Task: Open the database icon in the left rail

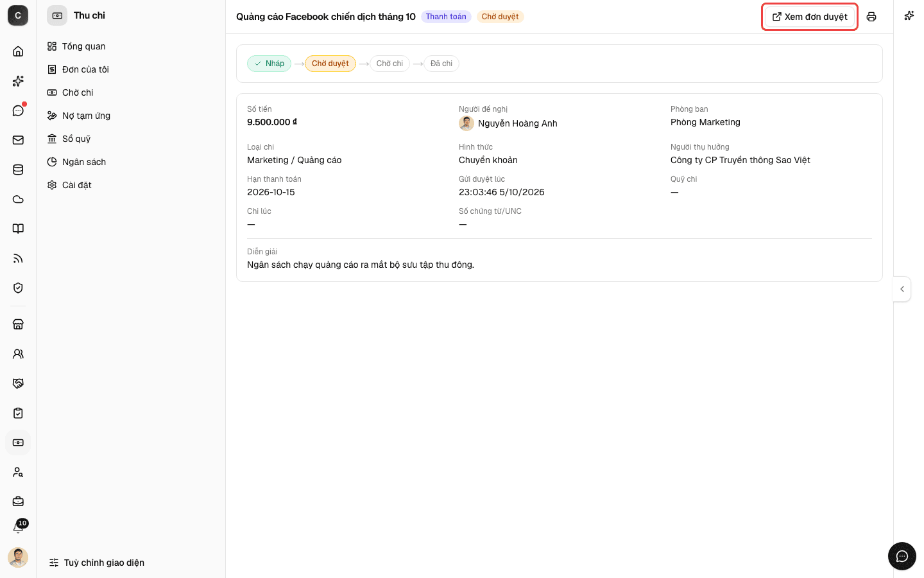Action: coord(18,170)
